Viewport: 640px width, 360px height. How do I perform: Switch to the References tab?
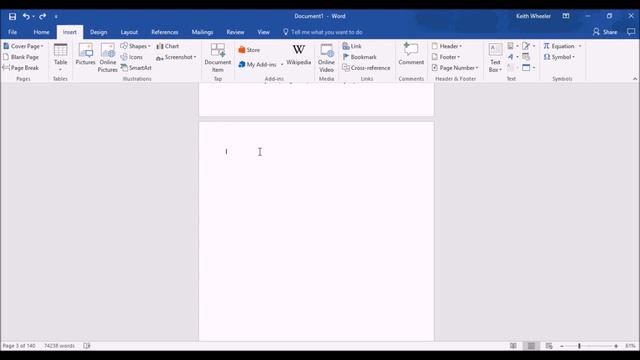tap(164, 32)
